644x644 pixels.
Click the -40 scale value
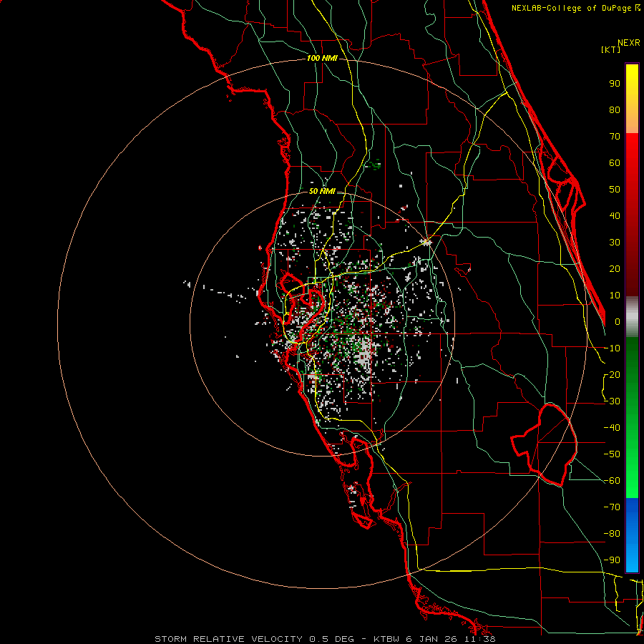pos(612,428)
